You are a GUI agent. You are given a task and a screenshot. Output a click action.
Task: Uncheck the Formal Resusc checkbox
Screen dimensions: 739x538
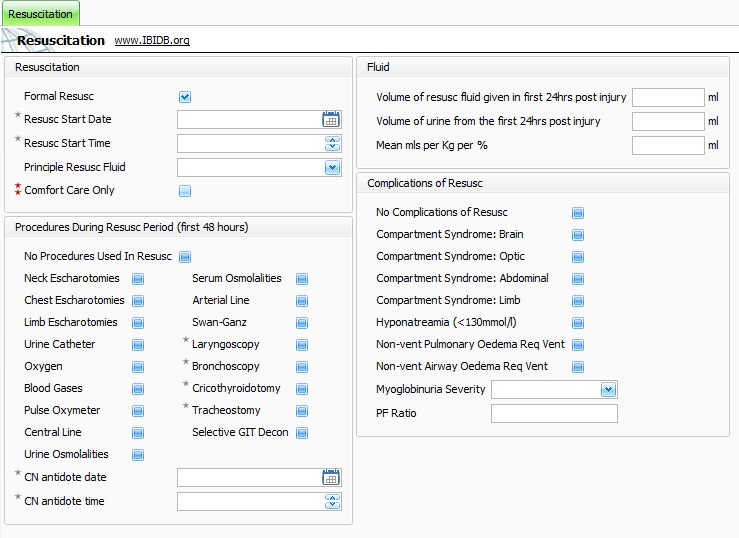[x=185, y=97]
